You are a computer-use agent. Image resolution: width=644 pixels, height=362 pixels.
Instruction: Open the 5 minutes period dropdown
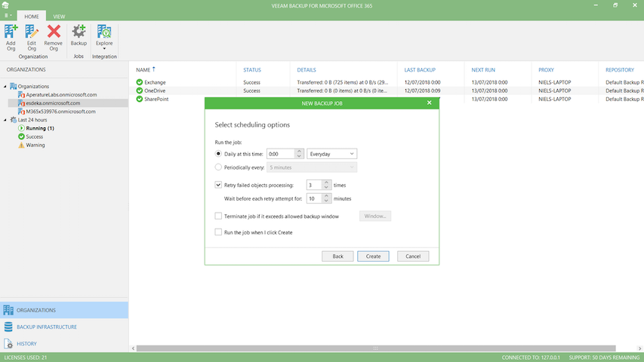click(x=312, y=167)
